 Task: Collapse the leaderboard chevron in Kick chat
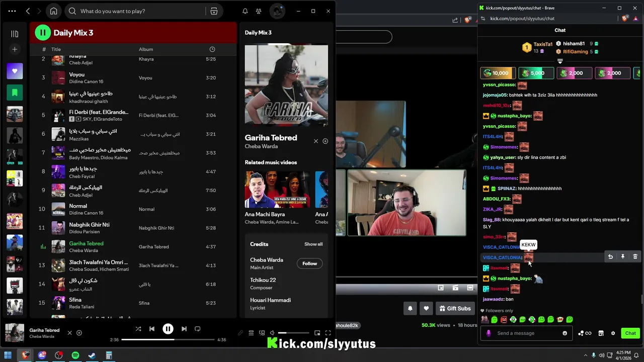(560, 61)
